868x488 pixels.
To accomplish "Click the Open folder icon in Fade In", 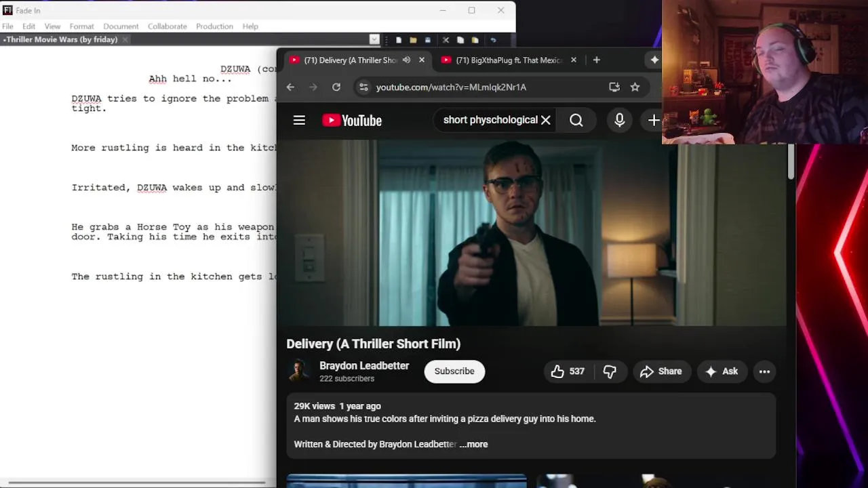I will pos(413,40).
